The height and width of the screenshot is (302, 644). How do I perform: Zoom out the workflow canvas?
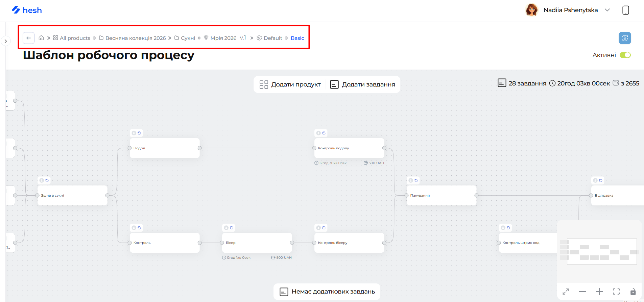coord(582,292)
